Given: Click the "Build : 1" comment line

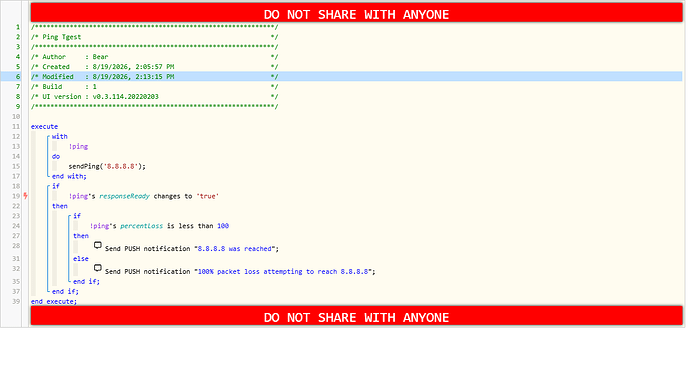Looking at the screenshot, I should [154, 87].
